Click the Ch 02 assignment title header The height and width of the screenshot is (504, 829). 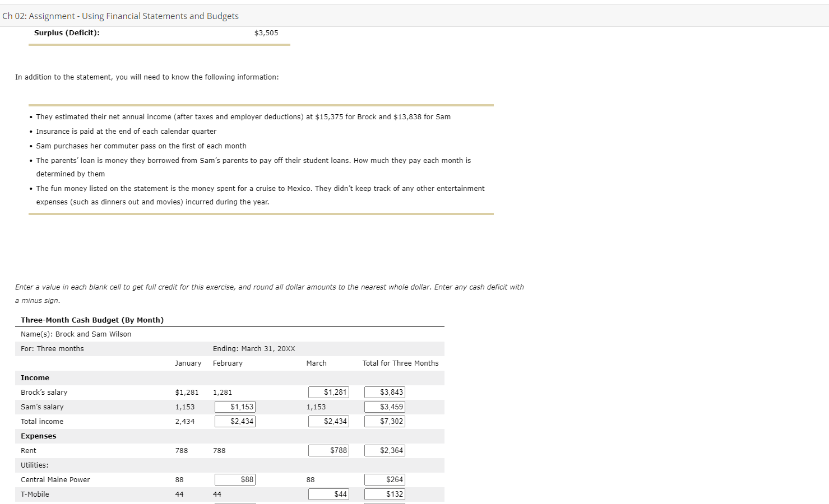point(121,16)
